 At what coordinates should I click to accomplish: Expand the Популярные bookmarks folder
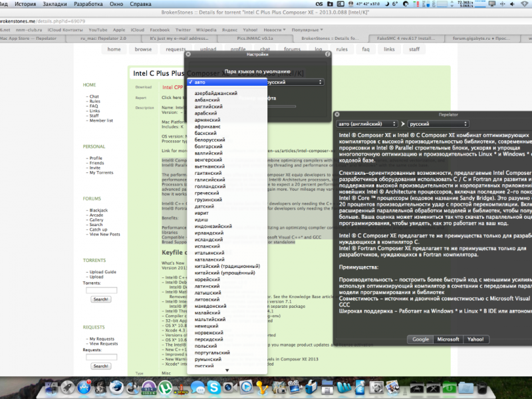point(307,30)
